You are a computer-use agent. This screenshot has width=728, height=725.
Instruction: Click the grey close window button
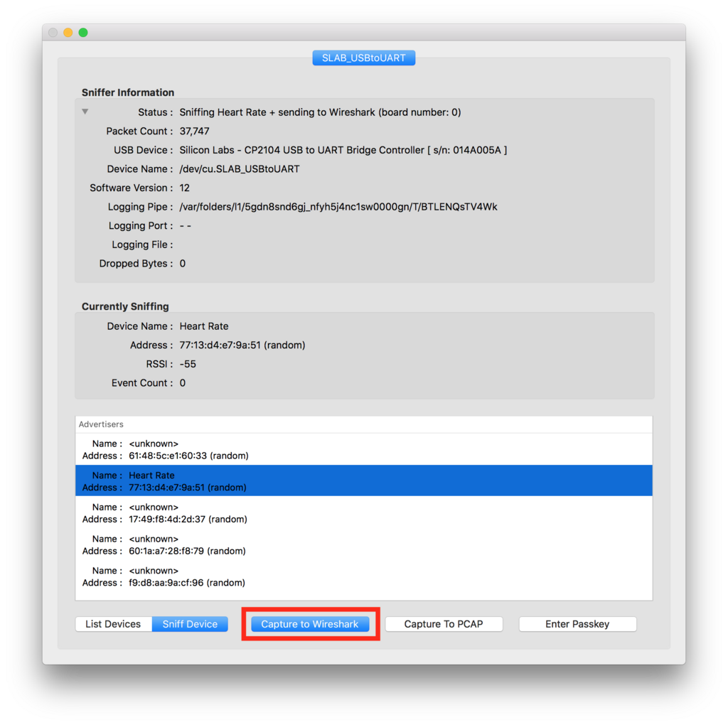point(53,33)
